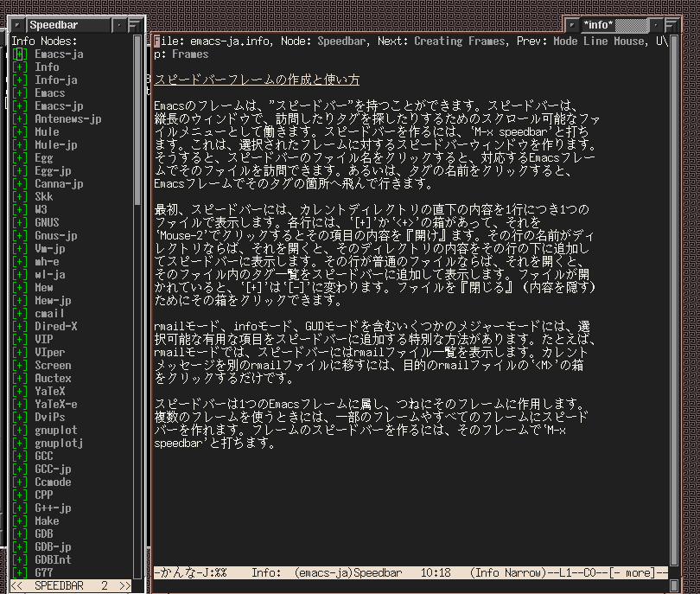The width and height of the screenshot is (700, 594).
Task: Expand the W3 node
Action: coord(20,209)
